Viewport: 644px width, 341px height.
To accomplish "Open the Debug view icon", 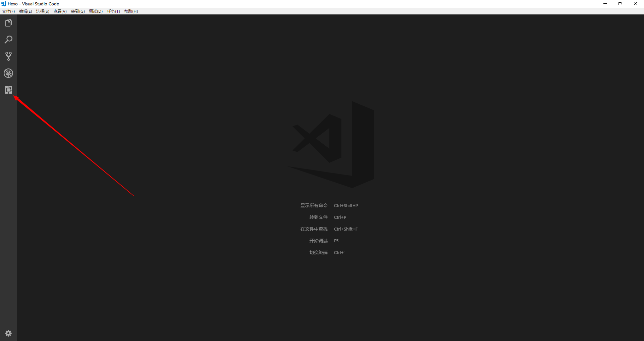I will (x=8, y=73).
